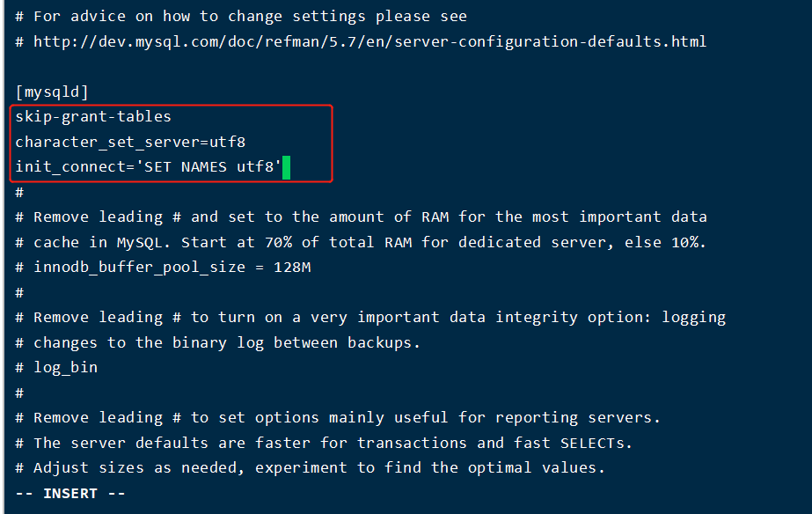Click the character_set_server=utf8 line
Viewport: 812px width, 514px height.
(130, 142)
